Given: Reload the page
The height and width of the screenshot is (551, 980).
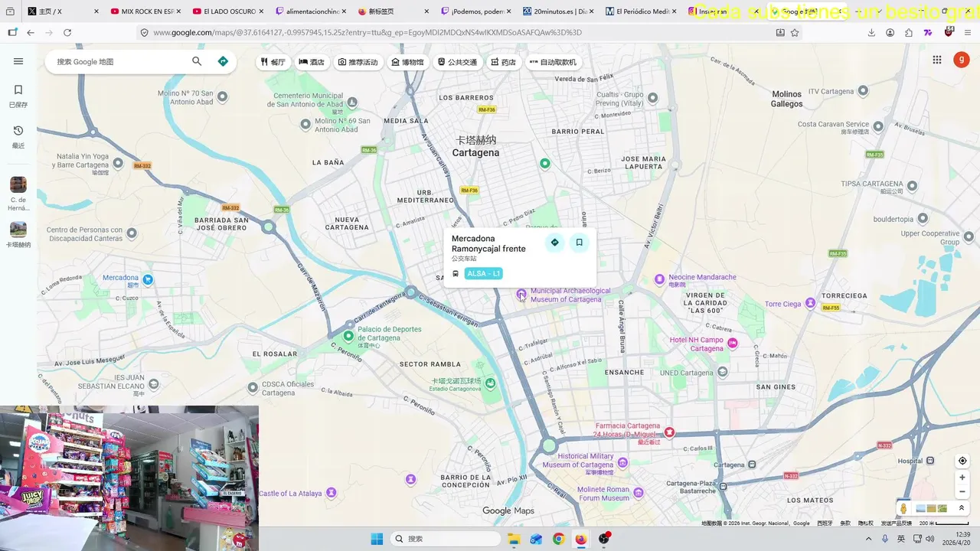Looking at the screenshot, I should tap(67, 32).
